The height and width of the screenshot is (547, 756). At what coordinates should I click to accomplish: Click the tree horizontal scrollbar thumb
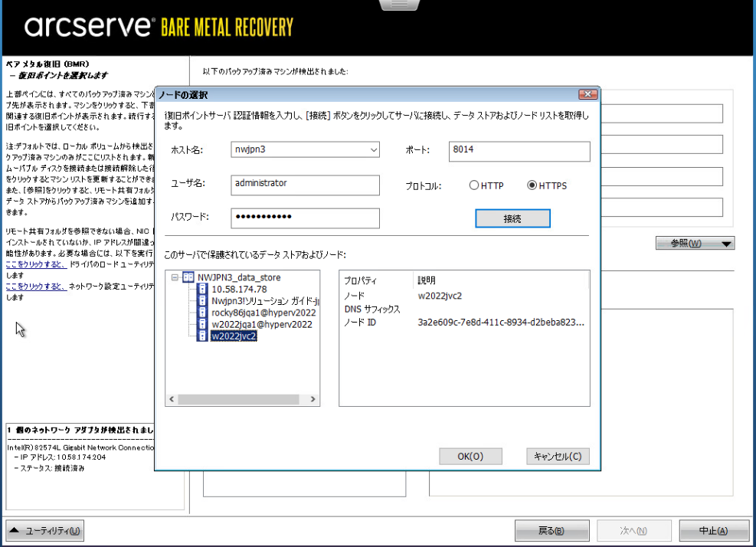tap(239, 399)
